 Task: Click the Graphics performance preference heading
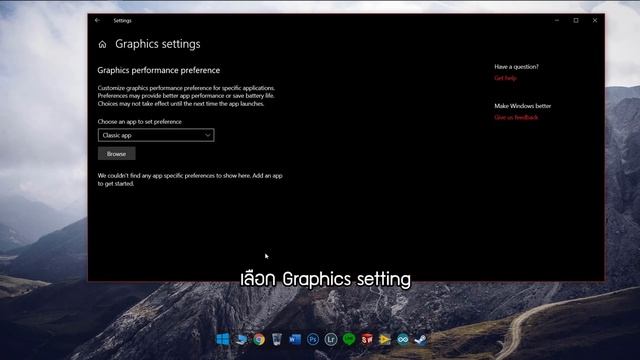pos(158,70)
